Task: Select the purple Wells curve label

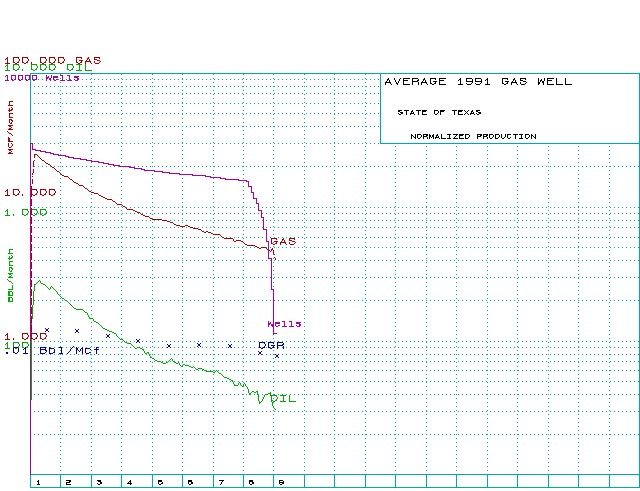Action: tap(284, 324)
